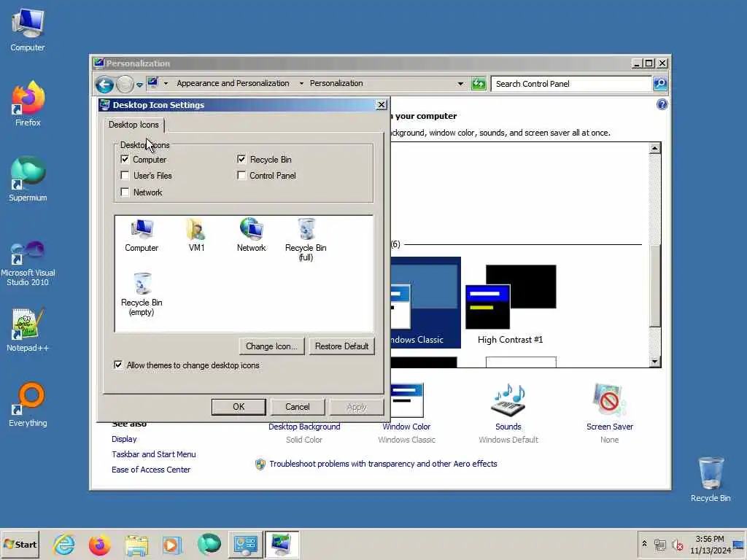Viewport: 747px width, 560px height.
Task: Open Ease of Access Center link
Action: 150,470
